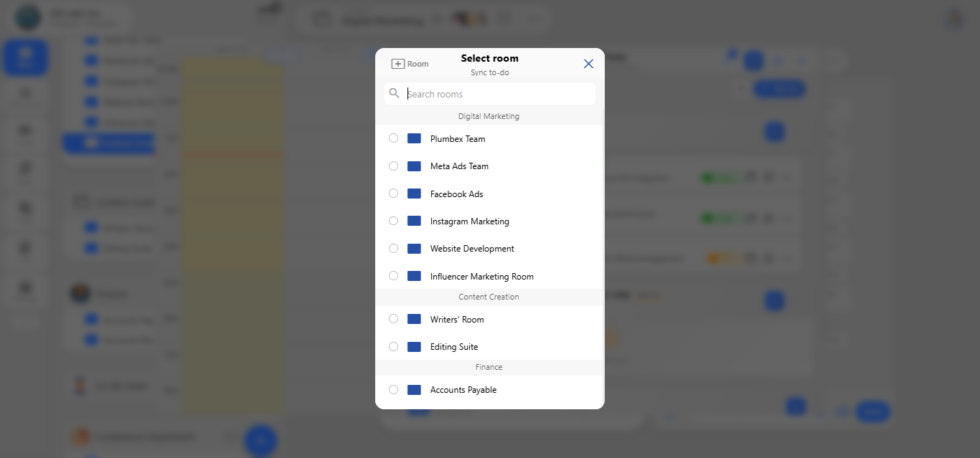Click the Digital Marketing section header
The height and width of the screenshot is (458, 980).
(x=489, y=116)
